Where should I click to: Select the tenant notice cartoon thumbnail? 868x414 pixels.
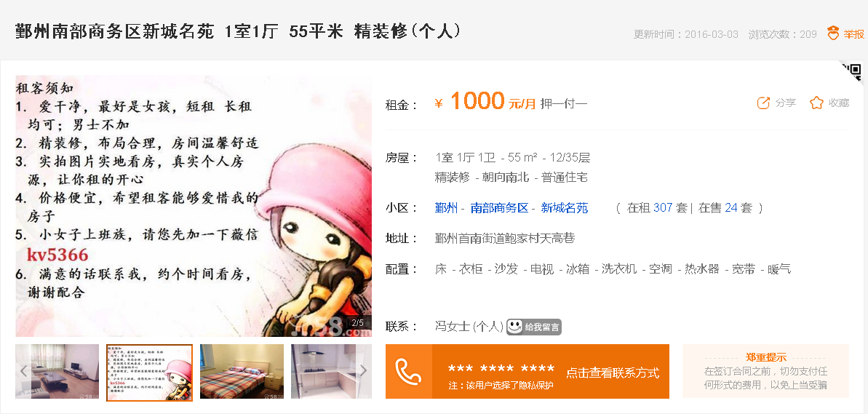[149, 372]
